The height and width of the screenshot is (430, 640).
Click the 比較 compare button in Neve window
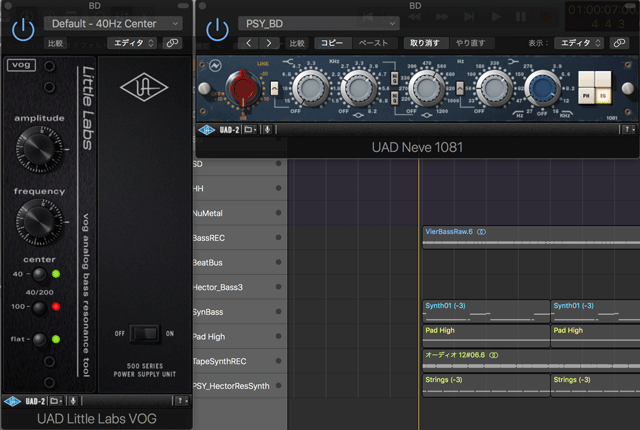pos(297,43)
